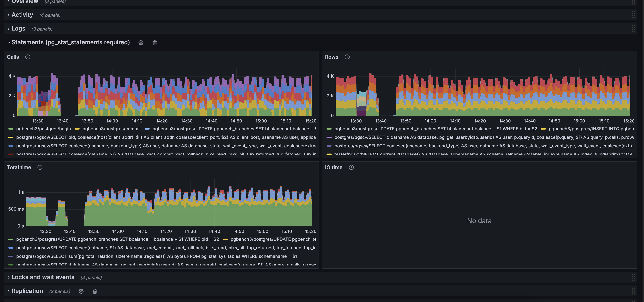This screenshot has width=644, height=302.
Task: Grab the Activity row drag handle
Action: coord(633,15)
